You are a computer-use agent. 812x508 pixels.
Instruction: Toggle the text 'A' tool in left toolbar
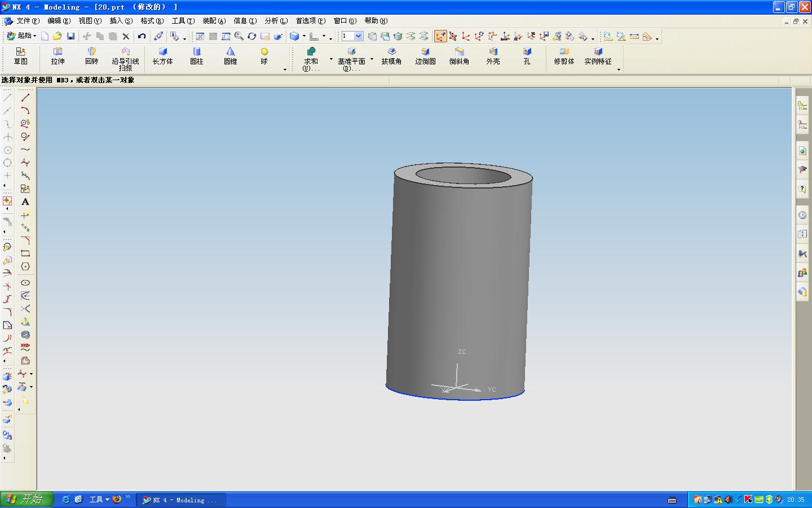(x=25, y=202)
